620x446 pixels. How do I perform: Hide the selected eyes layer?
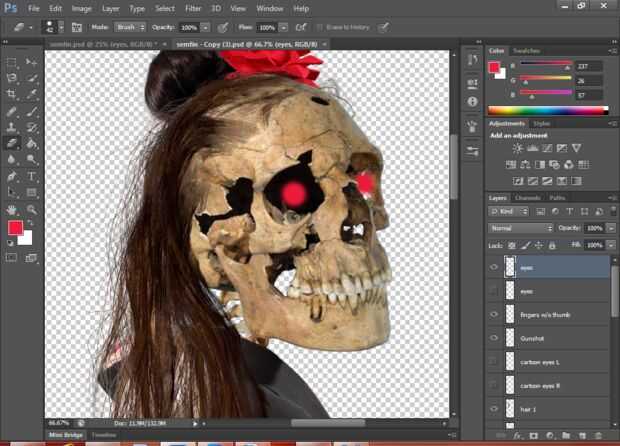pyautogui.click(x=494, y=267)
